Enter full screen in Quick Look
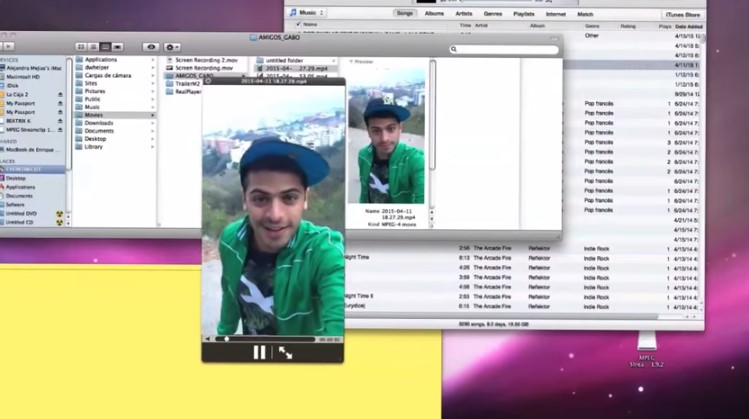Screen dimensions: 749x419 point(285,352)
